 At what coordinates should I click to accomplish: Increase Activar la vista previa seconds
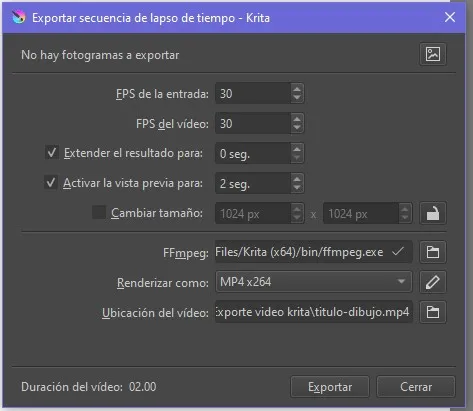tap(297, 178)
